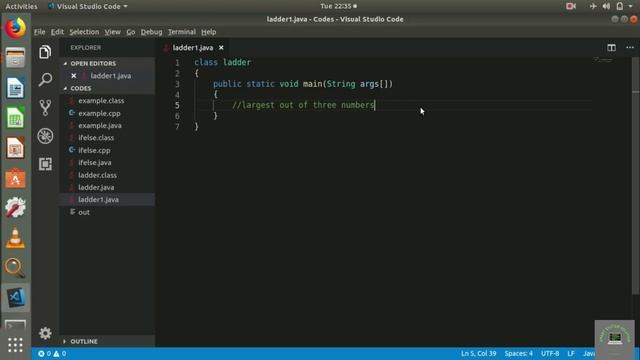Open the View menu
Screen dimensions: 640x360
(112, 32)
